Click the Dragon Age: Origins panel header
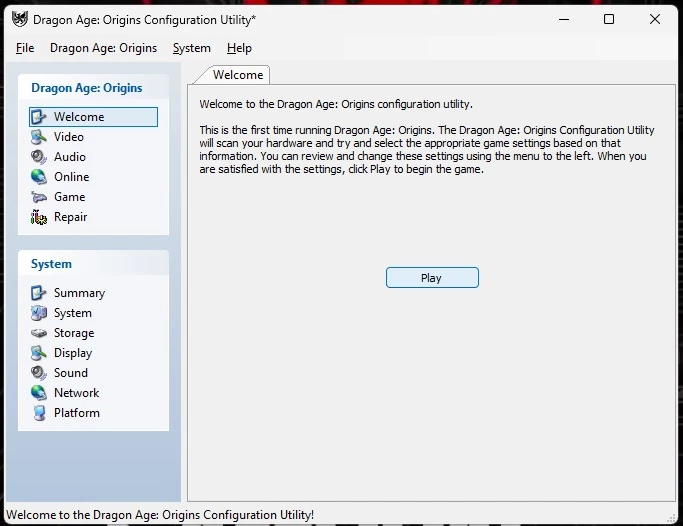683x526 pixels. 93,88
